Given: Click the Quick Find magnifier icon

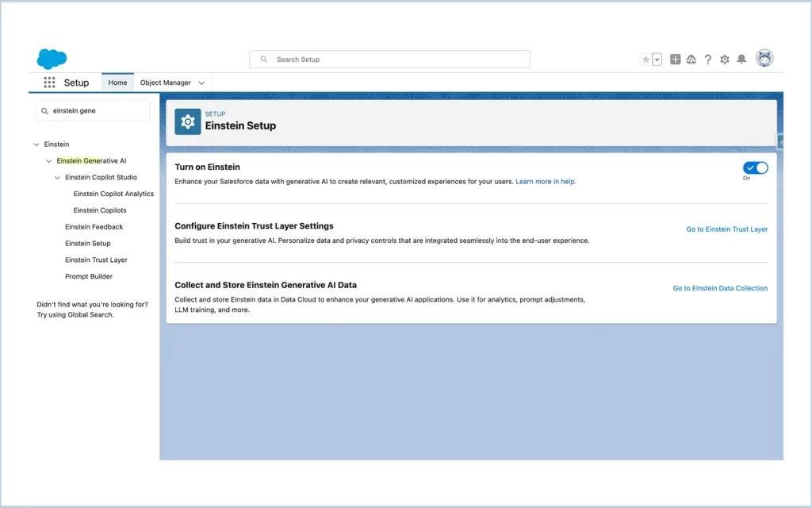Looking at the screenshot, I should pyautogui.click(x=44, y=111).
